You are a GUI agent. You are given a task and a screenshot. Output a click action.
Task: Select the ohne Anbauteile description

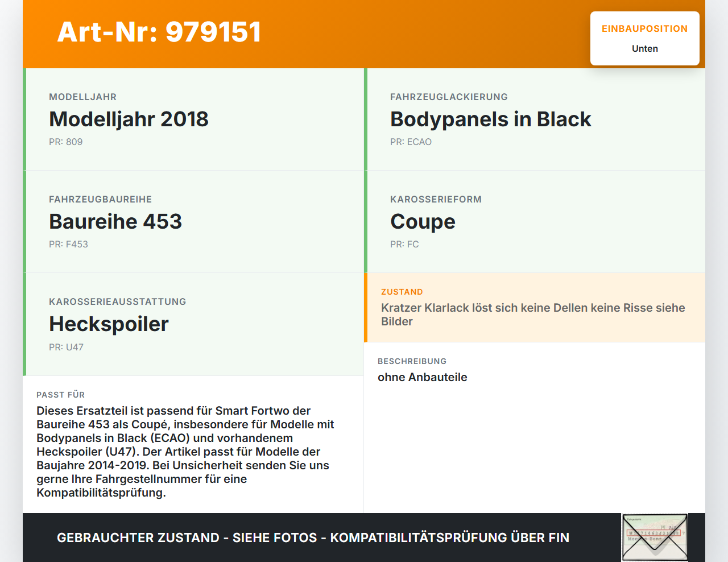[x=423, y=377]
